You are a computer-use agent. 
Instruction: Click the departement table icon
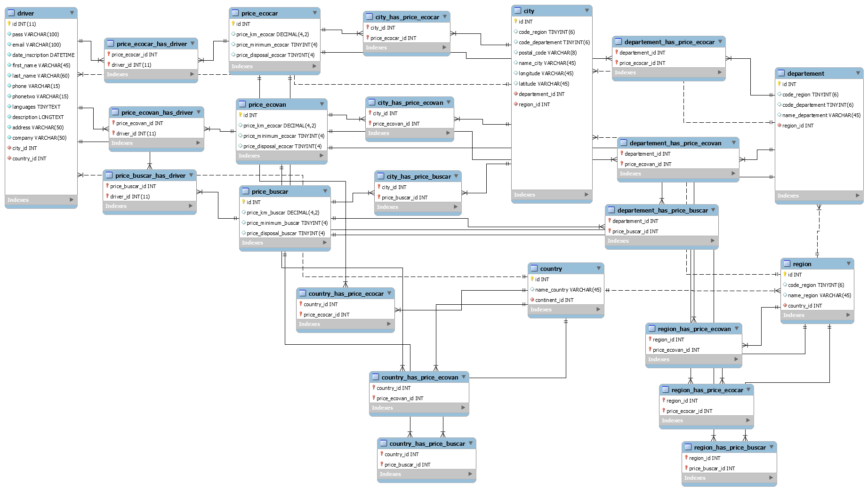781,73
